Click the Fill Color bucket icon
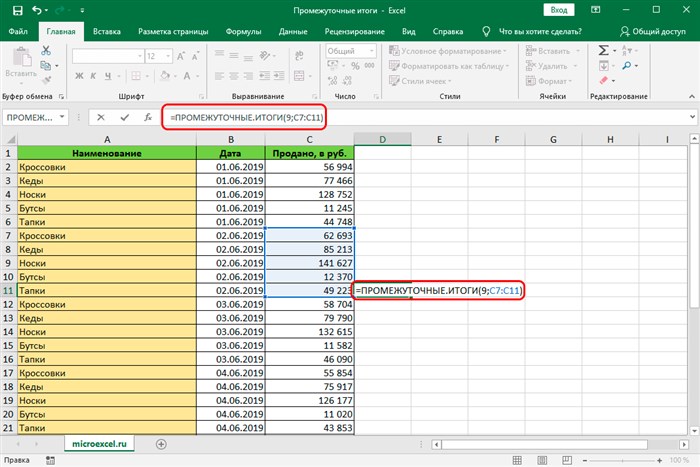This screenshot has height=467, width=700. click(x=165, y=76)
